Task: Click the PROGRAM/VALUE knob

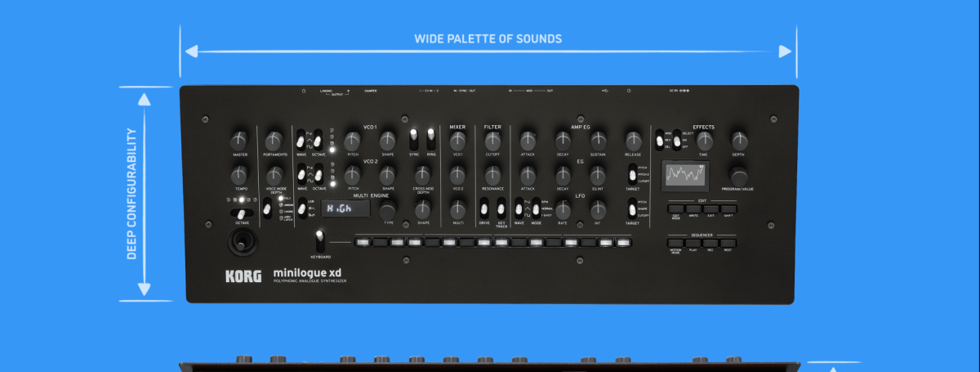Action: pos(739,175)
